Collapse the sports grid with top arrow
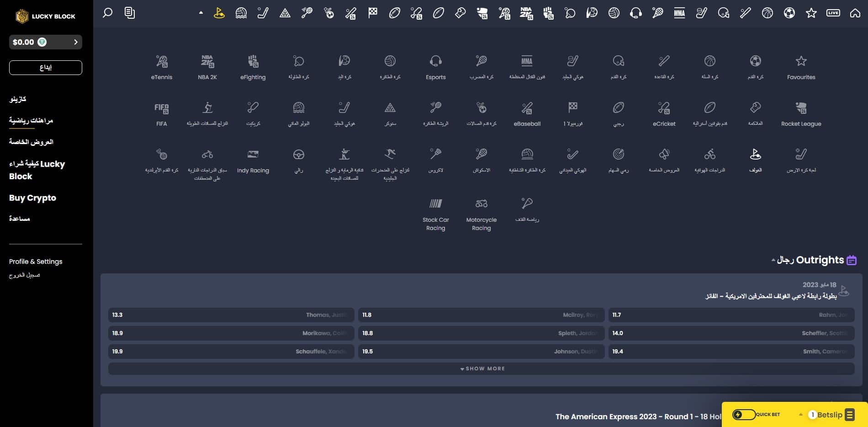This screenshot has height=427, width=868. pyautogui.click(x=201, y=13)
